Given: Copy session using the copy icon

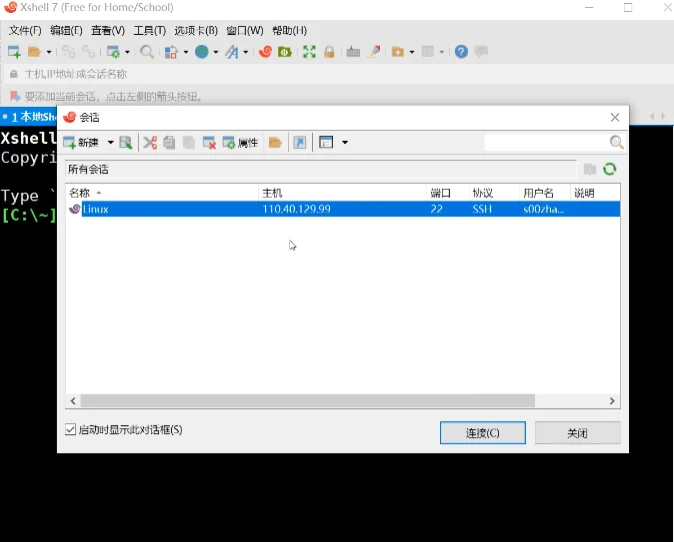Looking at the screenshot, I should coord(169,142).
